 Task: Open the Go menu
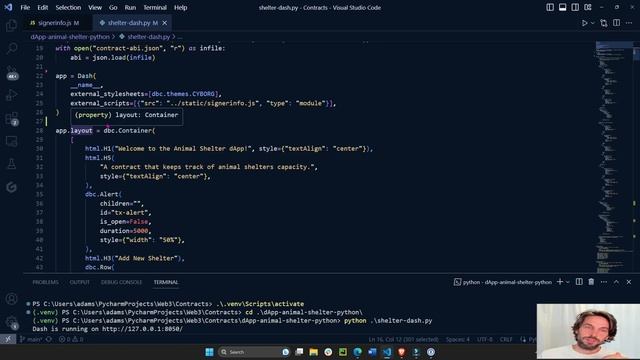[x=113, y=7]
